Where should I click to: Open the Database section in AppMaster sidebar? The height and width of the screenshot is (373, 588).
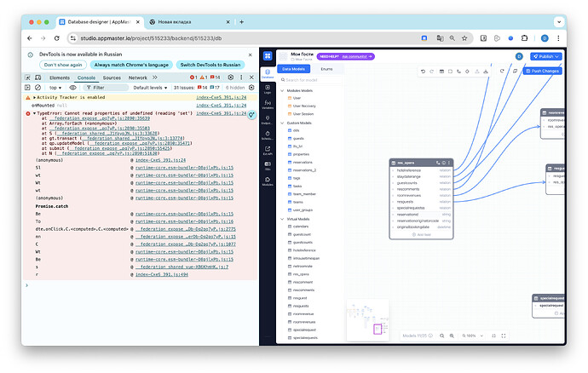click(268, 73)
